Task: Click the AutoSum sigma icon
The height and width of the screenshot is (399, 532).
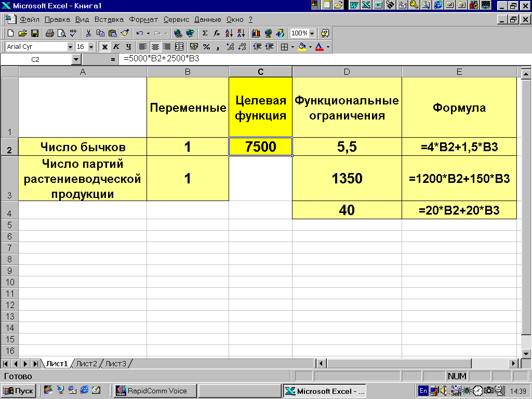Action: click(205, 33)
